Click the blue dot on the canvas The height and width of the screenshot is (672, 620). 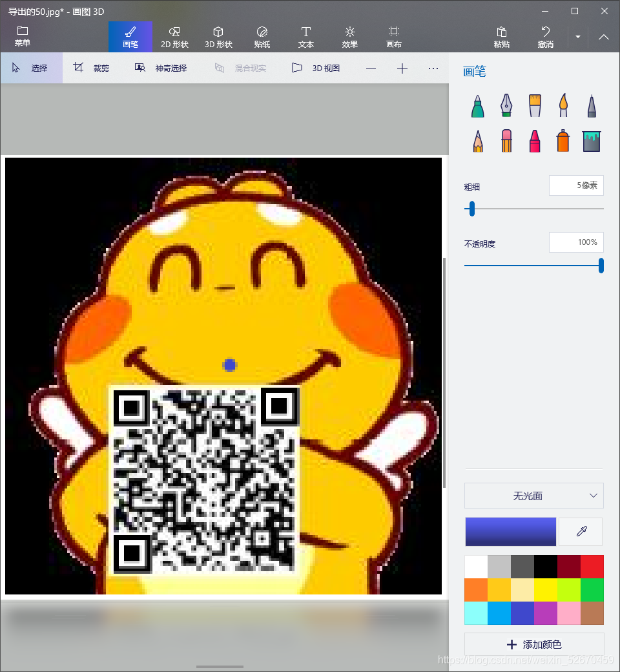click(230, 364)
